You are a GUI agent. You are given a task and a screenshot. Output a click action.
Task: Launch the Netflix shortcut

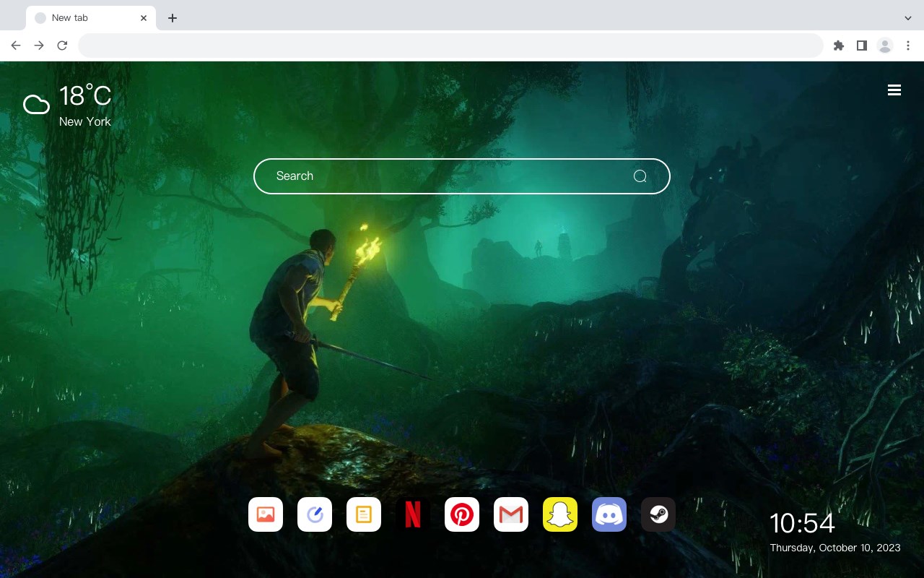[413, 514]
